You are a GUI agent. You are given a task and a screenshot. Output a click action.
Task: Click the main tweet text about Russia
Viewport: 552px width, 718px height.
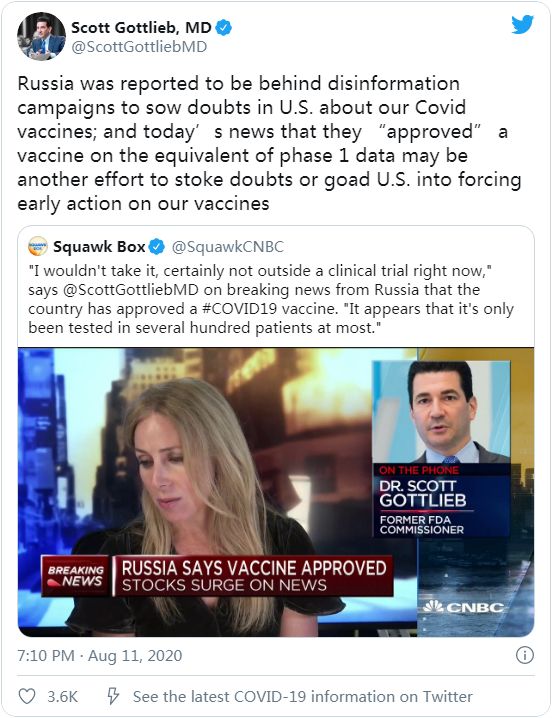point(269,143)
